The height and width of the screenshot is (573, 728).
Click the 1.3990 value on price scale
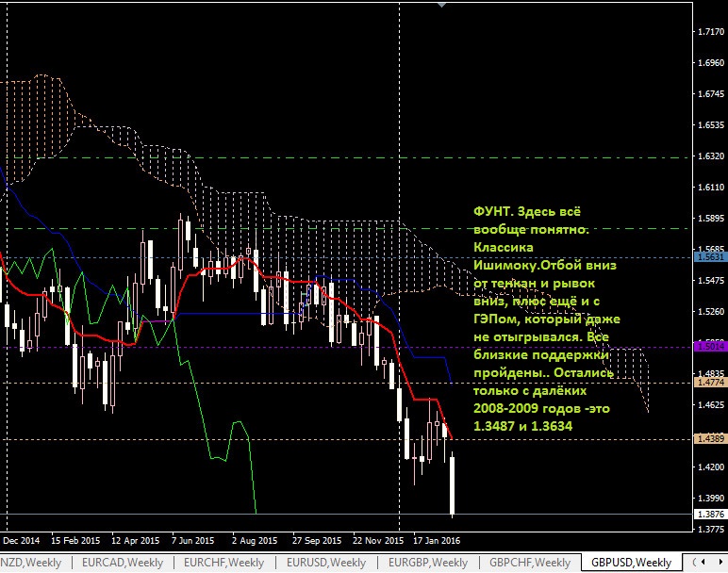[711, 498]
